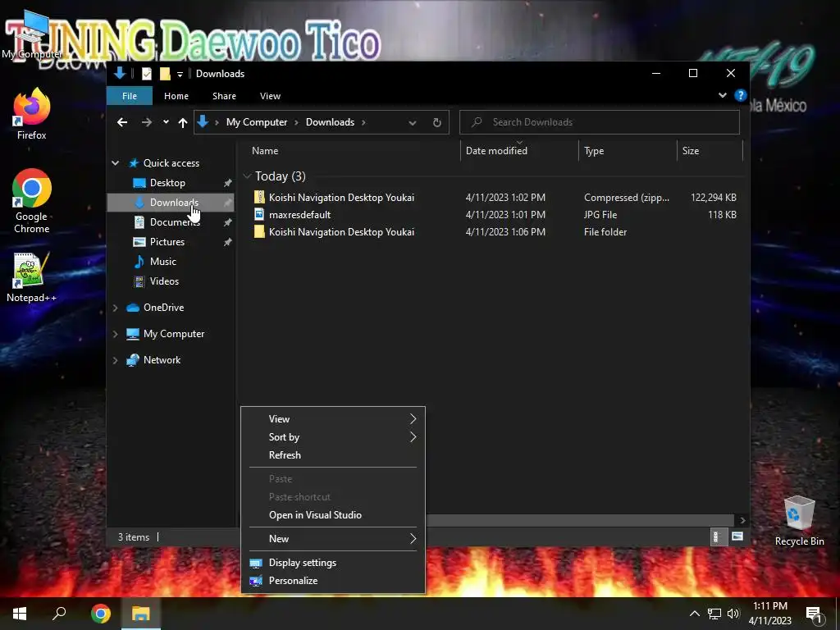This screenshot has width=840, height=630.
Task: Open the Action Center notifications icon
Action: tap(815, 614)
